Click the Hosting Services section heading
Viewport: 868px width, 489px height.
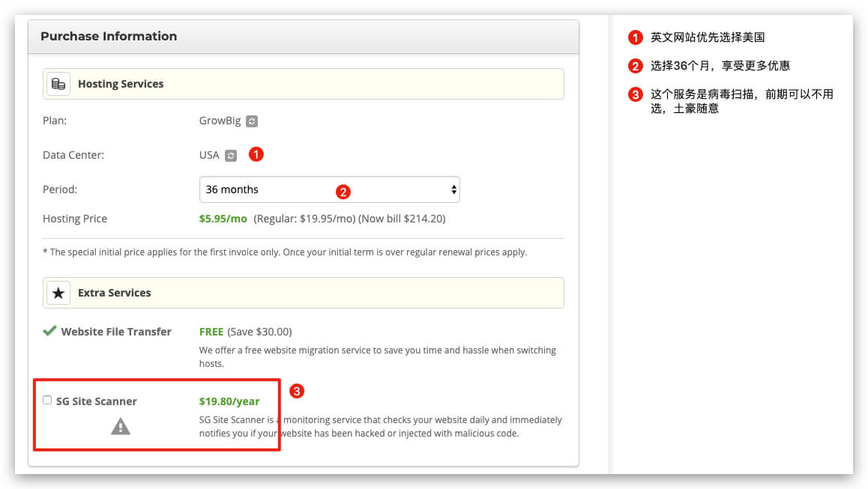tap(121, 84)
